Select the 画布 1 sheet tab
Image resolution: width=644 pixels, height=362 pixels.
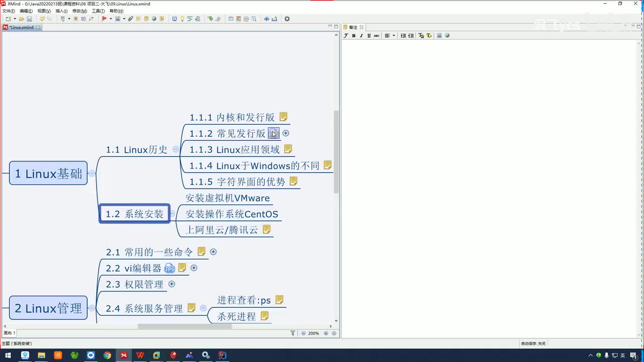10,333
